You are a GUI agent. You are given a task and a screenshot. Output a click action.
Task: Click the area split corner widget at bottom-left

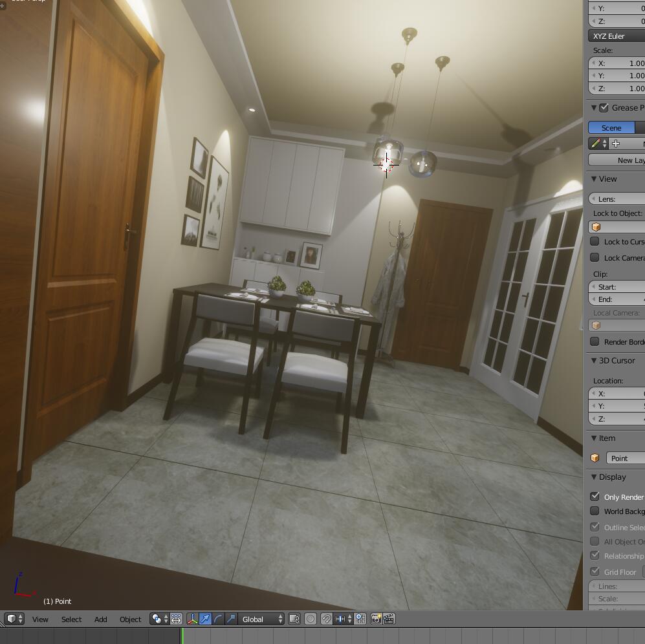[3, 625]
